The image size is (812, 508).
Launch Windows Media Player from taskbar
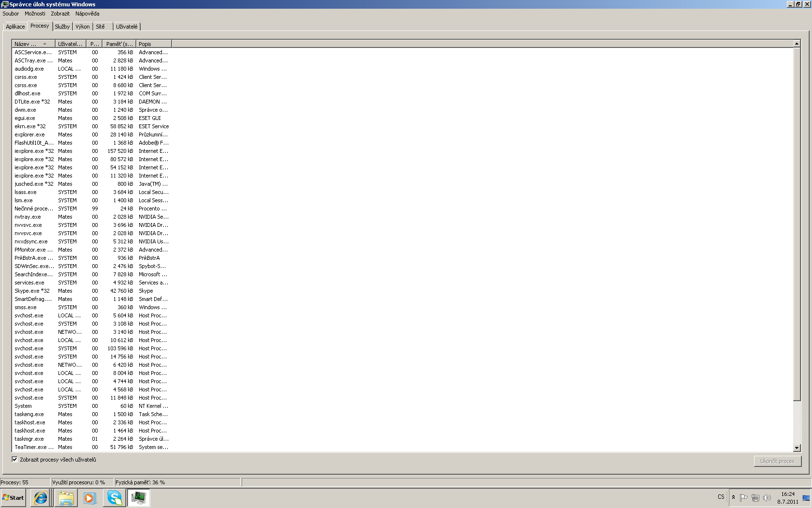[x=89, y=497]
